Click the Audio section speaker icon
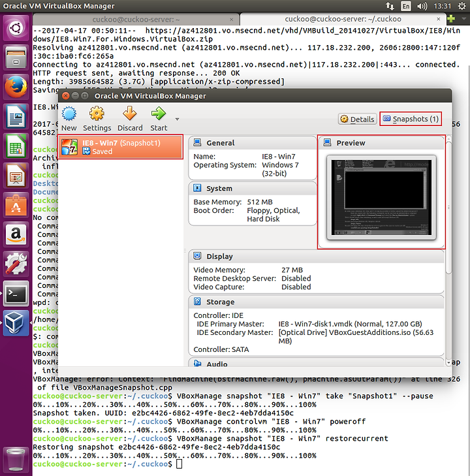The width and height of the screenshot is (470, 476). [x=198, y=363]
